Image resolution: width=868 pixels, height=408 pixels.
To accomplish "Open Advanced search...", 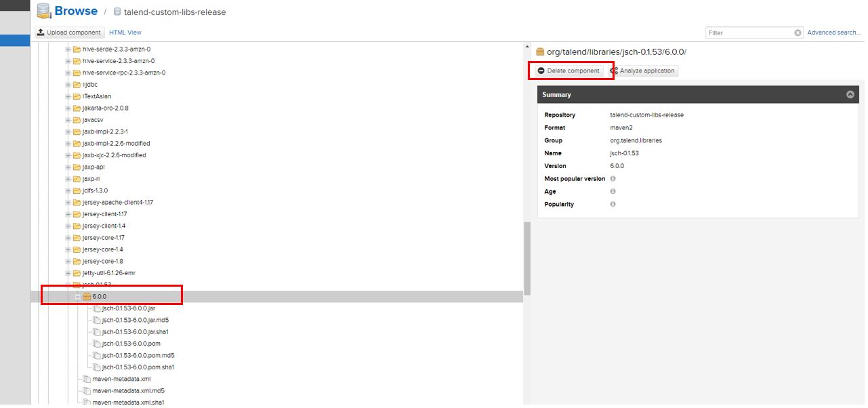I will [833, 32].
